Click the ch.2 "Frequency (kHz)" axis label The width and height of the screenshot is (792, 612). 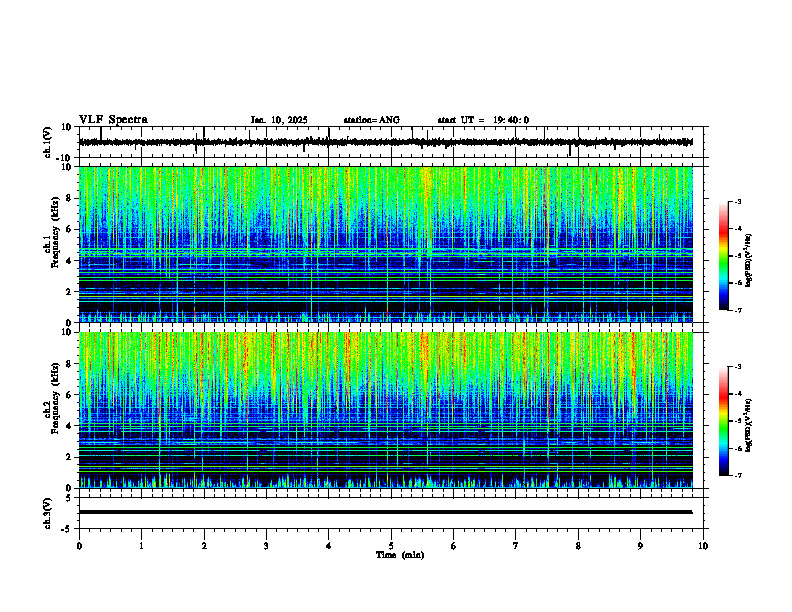tap(54, 398)
